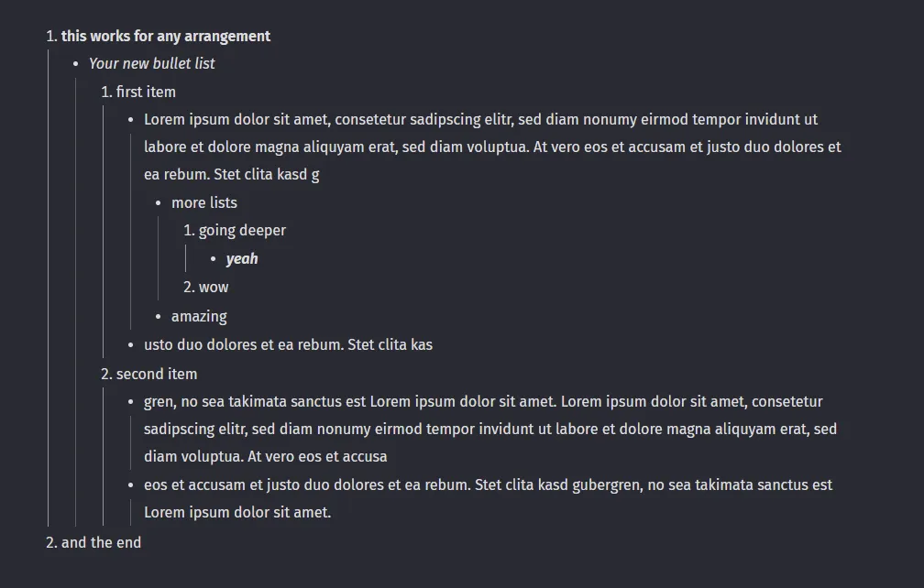Click the bullet marker before "amazing"
The image size is (924, 588).
[159, 317]
